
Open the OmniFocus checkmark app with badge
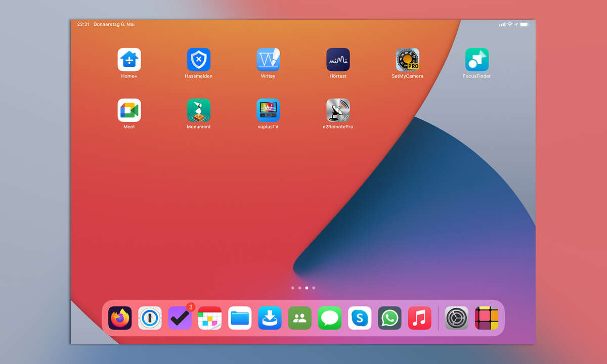(180, 318)
